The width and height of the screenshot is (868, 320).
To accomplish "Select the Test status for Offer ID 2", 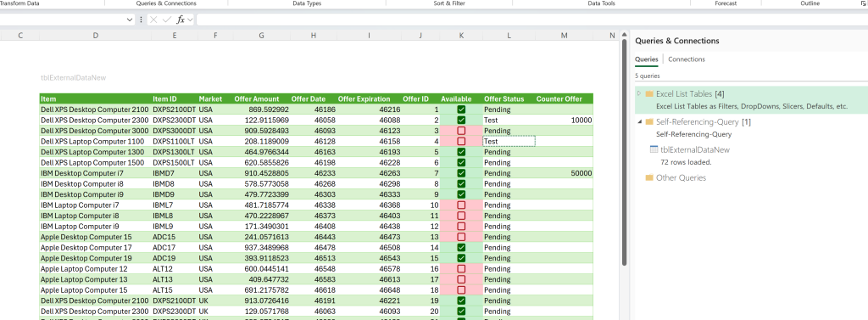I will pyautogui.click(x=509, y=121).
